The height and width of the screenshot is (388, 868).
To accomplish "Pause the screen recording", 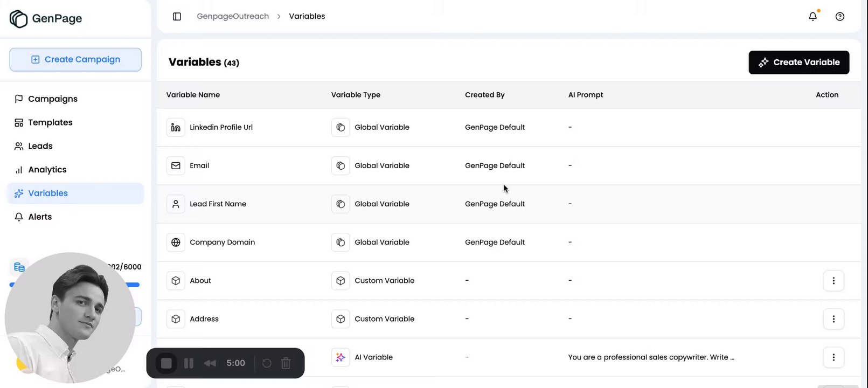I will [189, 363].
